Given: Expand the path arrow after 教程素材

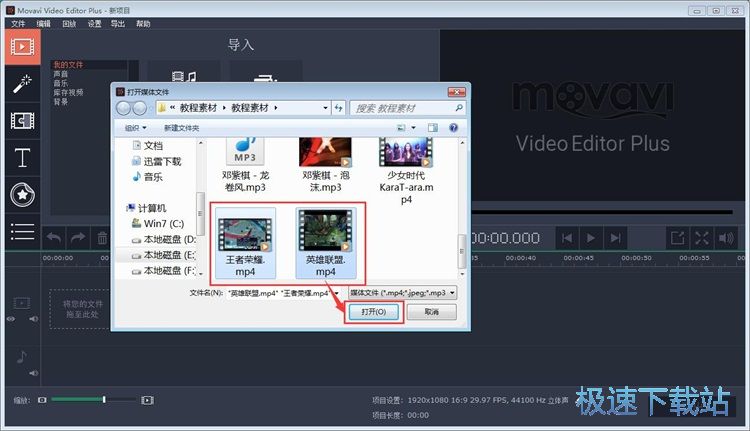Looking at the screenshot, I should 276,108.
